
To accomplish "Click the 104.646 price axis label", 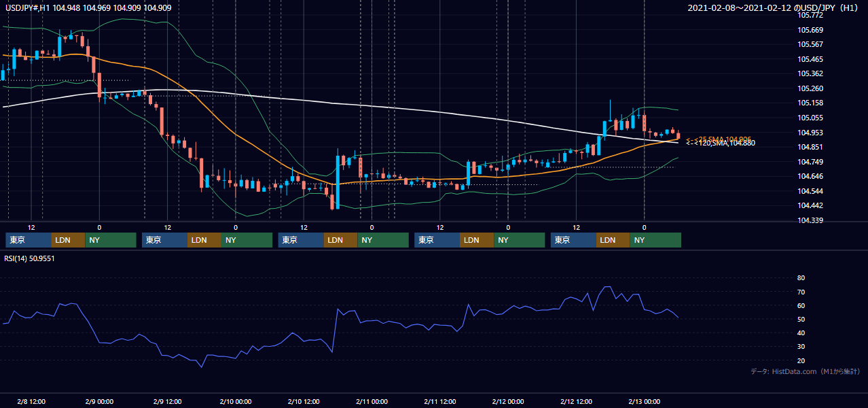I will pyautogui.click(x=811, y=176).
